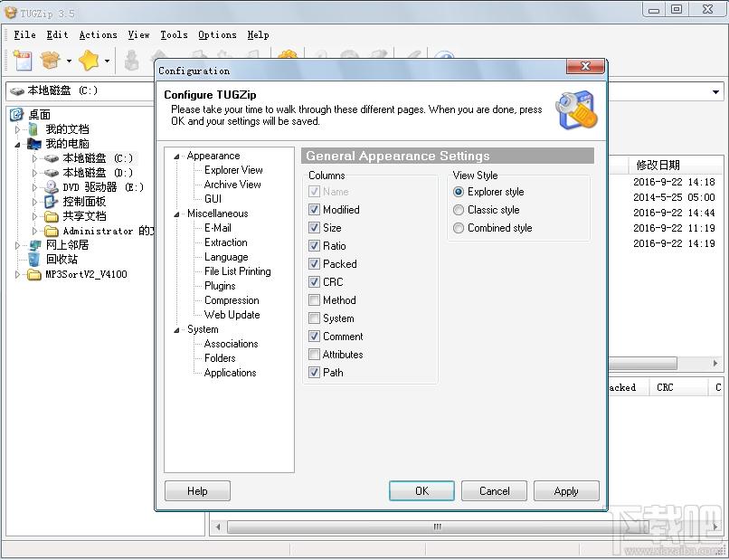This screenshot has width=729, height=560.
Task: Expand the MP3SortV2_V4100 tree node
Action: tap(18, 274)
